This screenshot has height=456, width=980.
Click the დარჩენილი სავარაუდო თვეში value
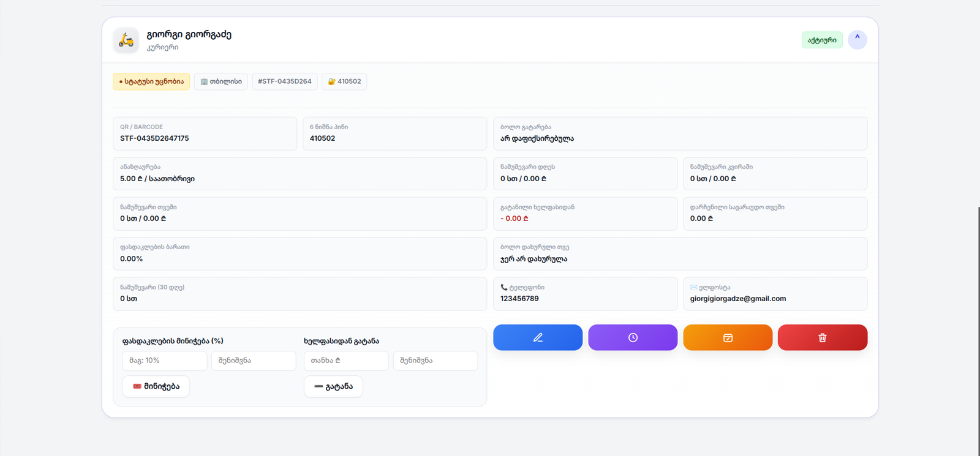702,219
